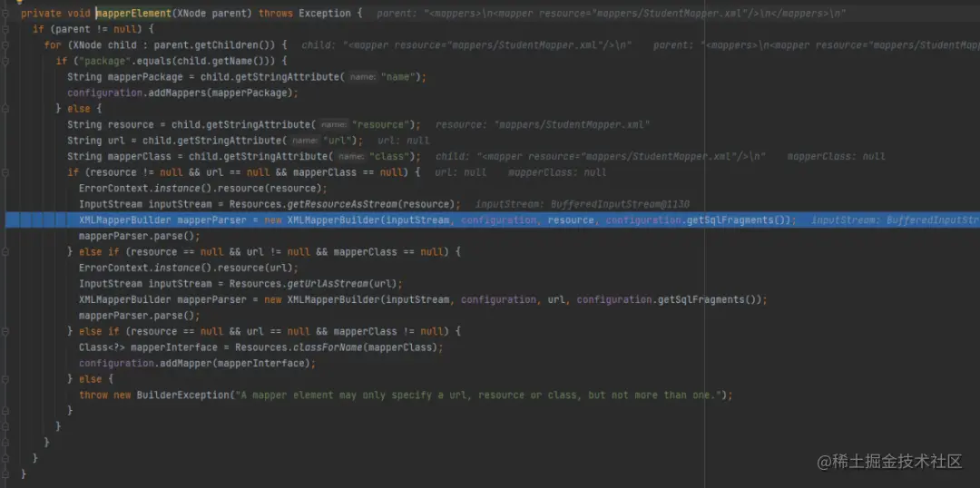The width and height of the screenshot is (980, 488).
Task: Click 'Resources.classForName(mapperClass);'
Action: (x=339, y=346)
